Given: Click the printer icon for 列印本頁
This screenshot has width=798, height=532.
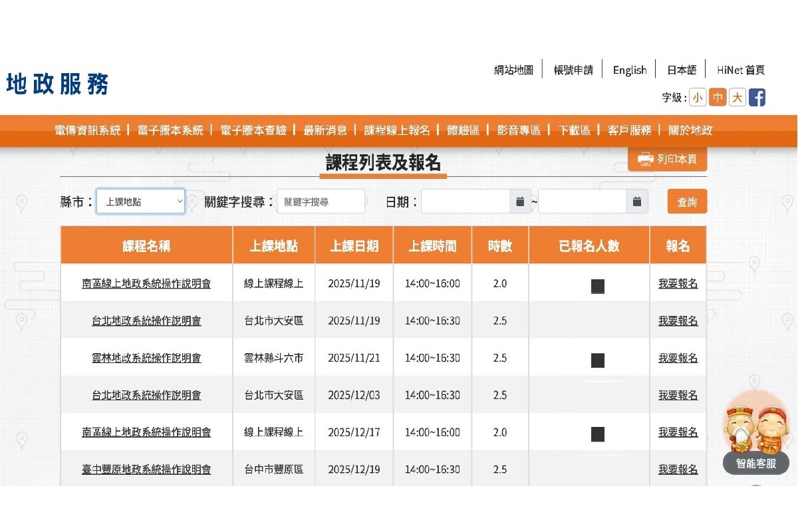Looking at the screenshot, I should [x=645, y=160].
